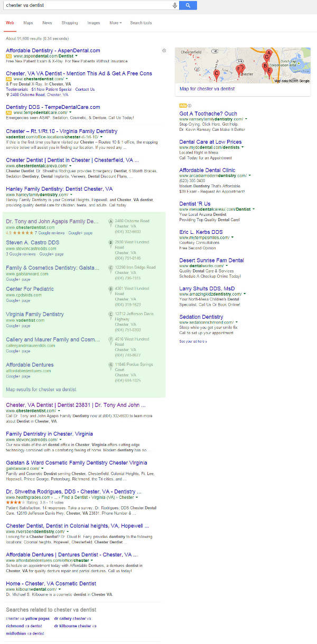Click in the search box with 'chester va dentist'
317x644 pixels.
point(87,5)
